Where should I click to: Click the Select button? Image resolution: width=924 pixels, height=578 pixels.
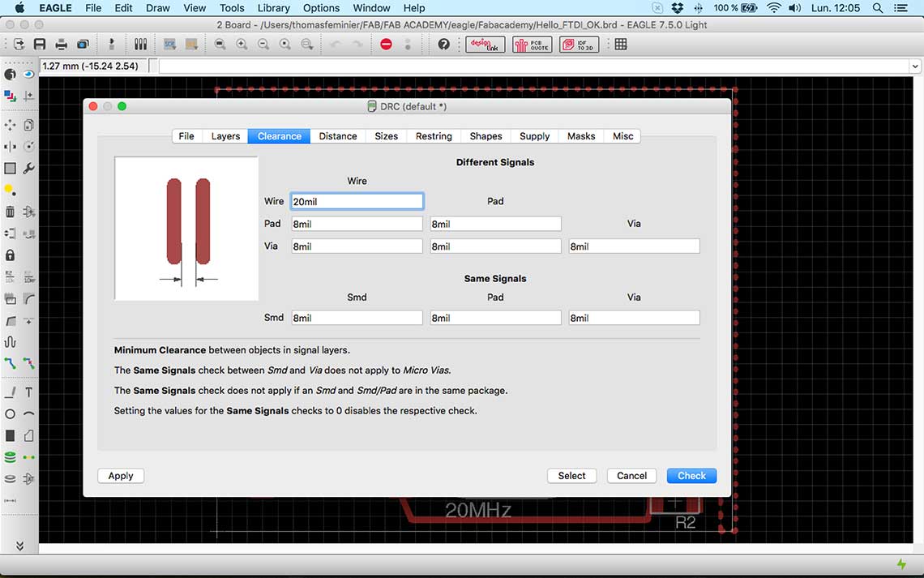coord(571,476)
